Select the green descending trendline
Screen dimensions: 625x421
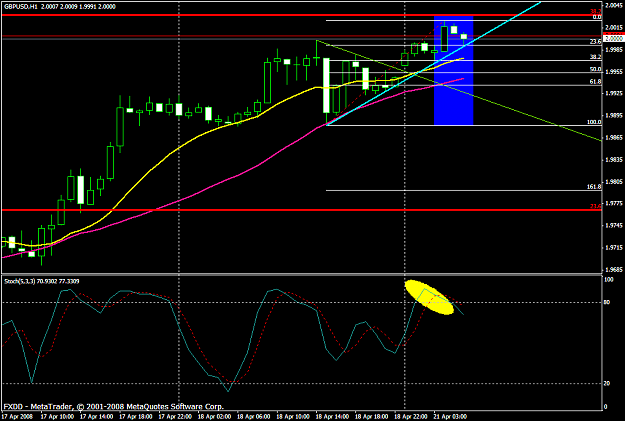[518, 110]
